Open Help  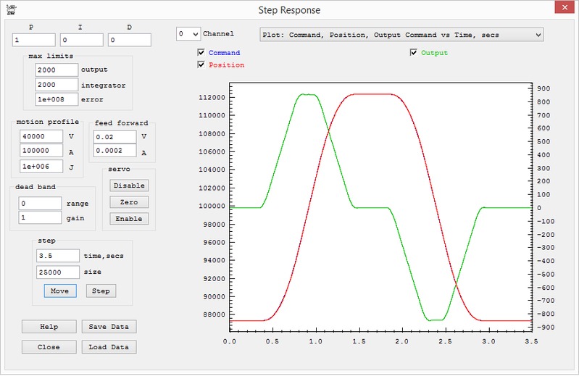49,327
